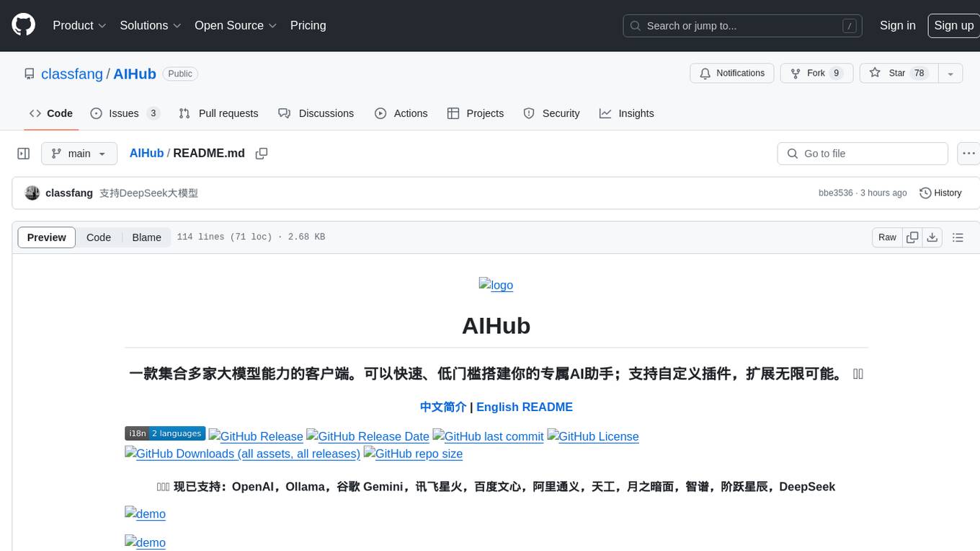980x551 pixels.
Task: Open the Discussions tab
Action: tap(316, 113)
